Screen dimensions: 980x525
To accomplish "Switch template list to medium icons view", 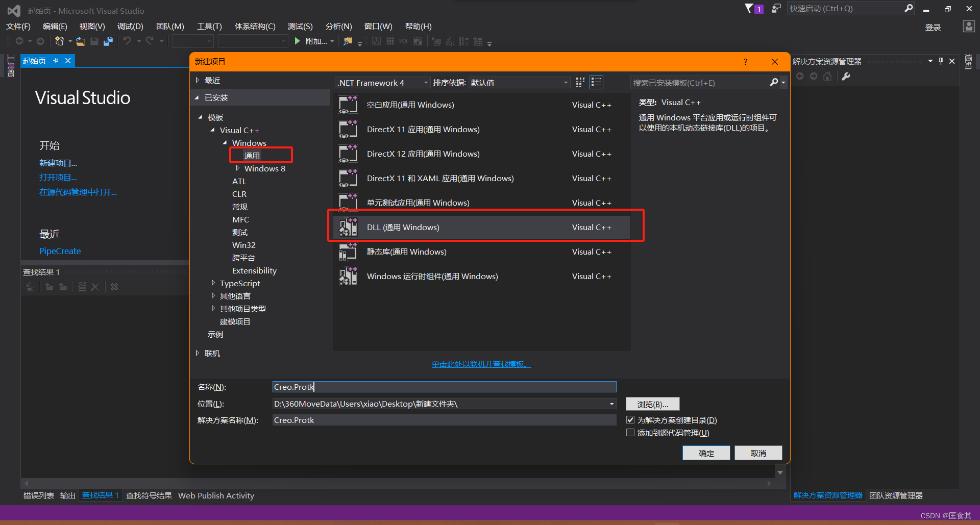I will click(x=596, y=82).
